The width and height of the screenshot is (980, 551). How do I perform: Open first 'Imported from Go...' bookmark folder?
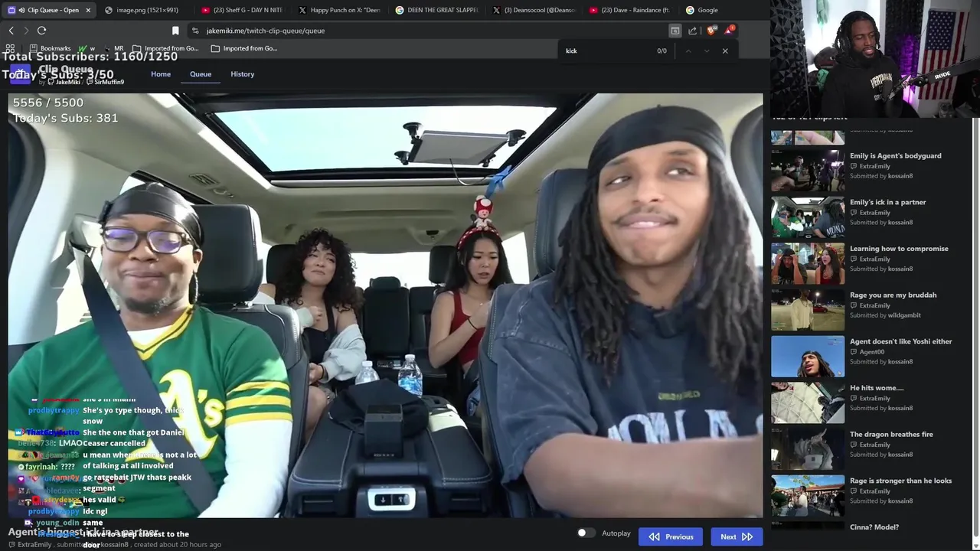tap(165, 48)
